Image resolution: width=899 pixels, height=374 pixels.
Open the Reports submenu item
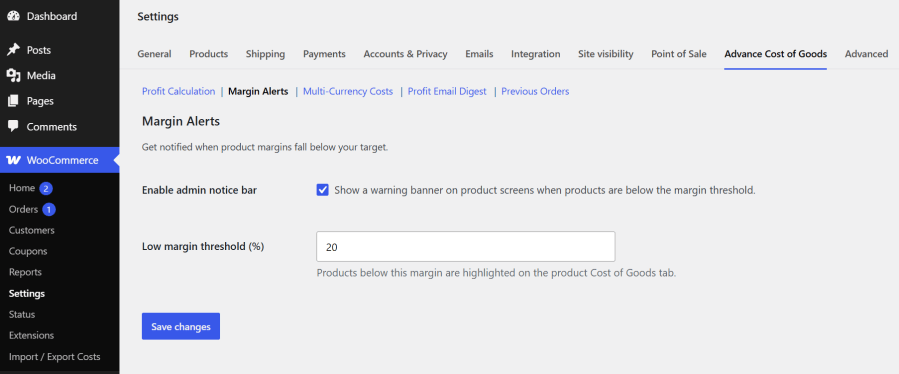pyautogui.click(x=25, y=272)
